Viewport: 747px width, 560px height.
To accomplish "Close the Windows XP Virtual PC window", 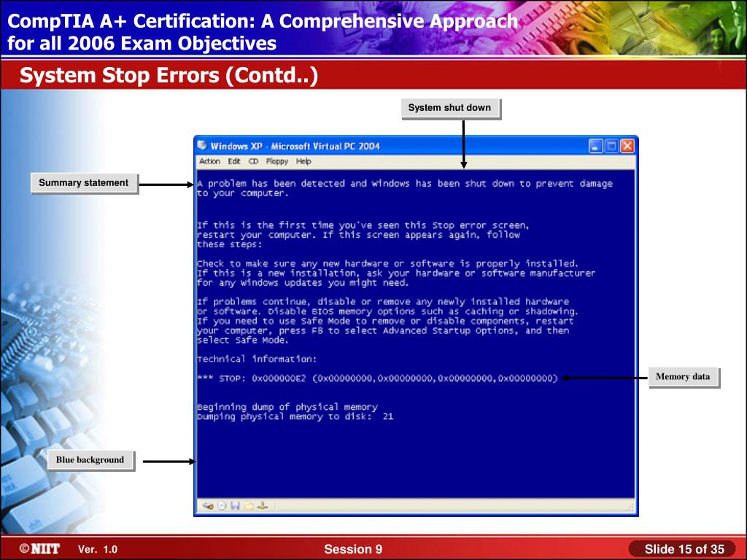I will tap(627, 146).
